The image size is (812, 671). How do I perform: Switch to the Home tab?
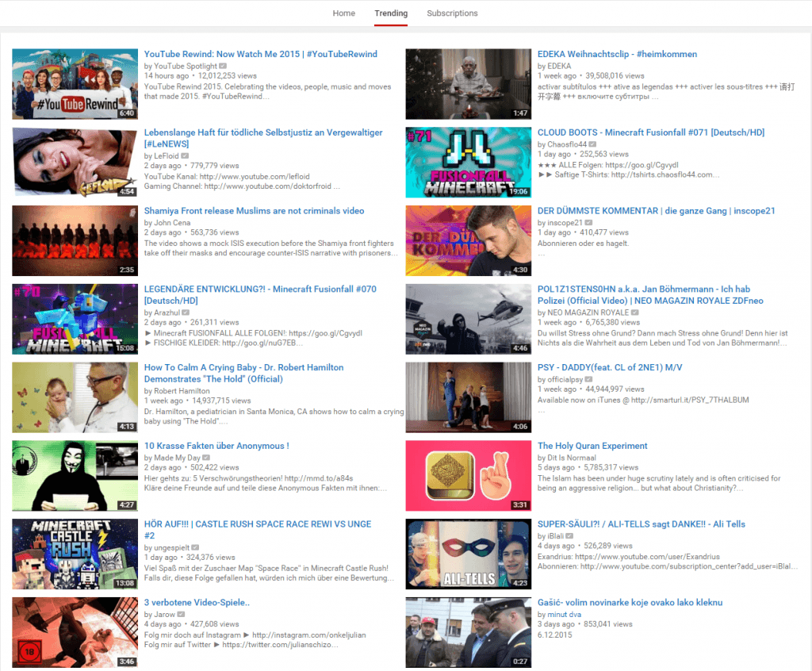pos(343,13)
